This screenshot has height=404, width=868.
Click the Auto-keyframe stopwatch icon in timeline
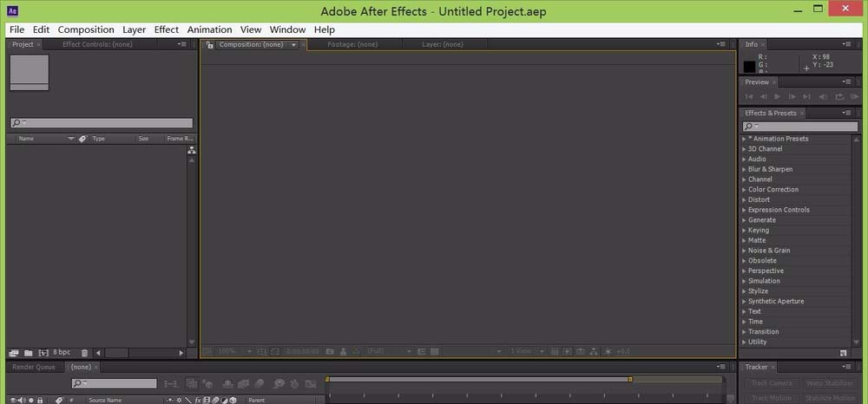[294, 383]
